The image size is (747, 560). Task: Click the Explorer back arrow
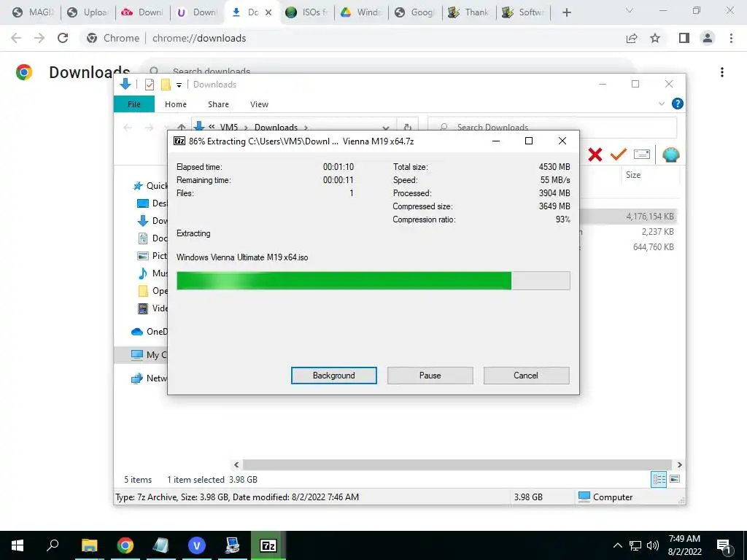(128, 127)
